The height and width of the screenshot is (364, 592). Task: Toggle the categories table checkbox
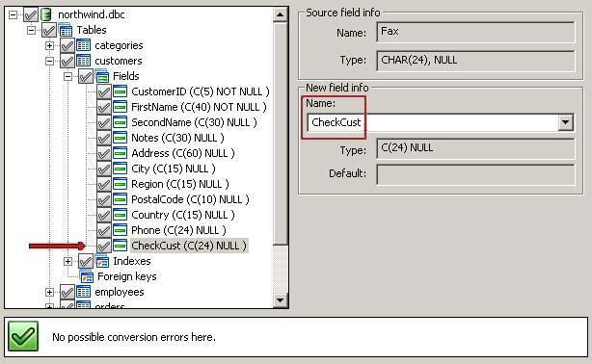point(67,45)
